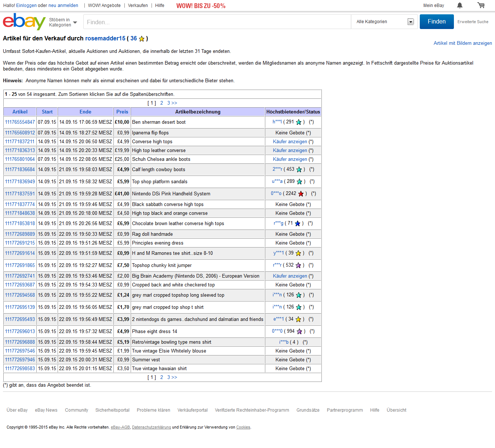Click the yellow star next to seller rating 36

click(x=142, y=39)
